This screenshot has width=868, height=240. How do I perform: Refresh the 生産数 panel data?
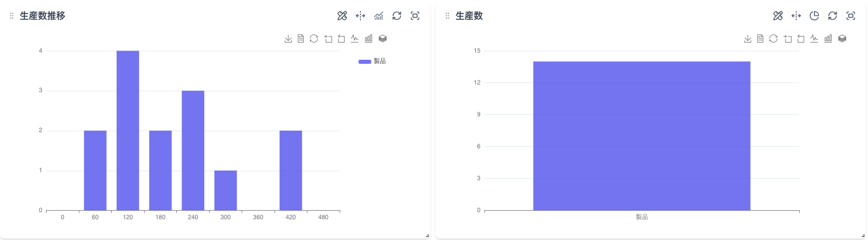833,16
